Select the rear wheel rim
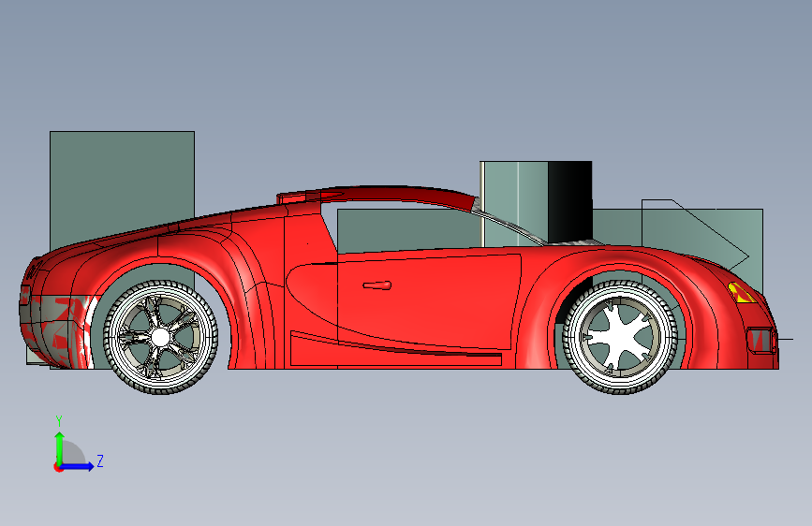This screenshot has height=526, width=812. 160,338
